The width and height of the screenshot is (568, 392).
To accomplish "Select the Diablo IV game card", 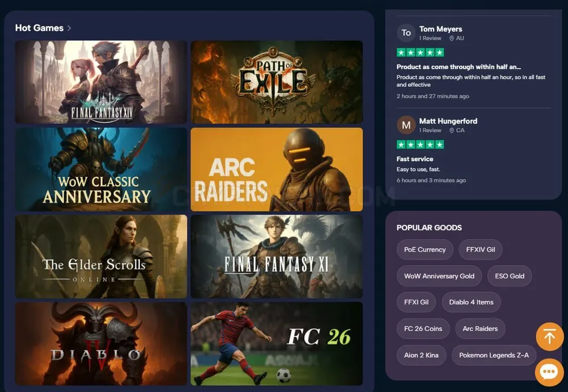I will tap(101, 344).
